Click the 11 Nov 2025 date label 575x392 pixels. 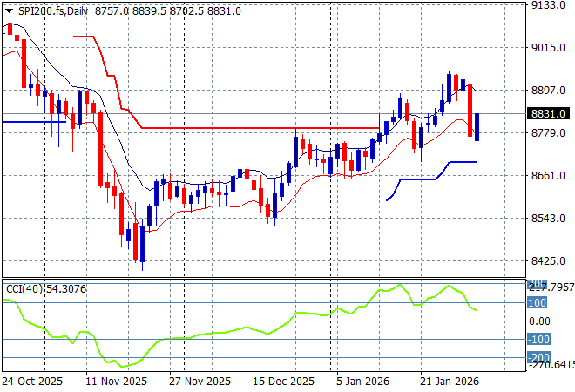[116, 382]
